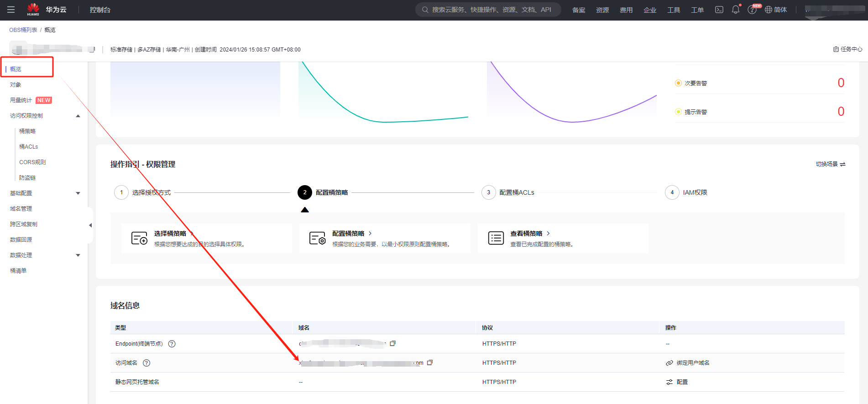Go back to OBS桶列表 breadcrumb

23,30
